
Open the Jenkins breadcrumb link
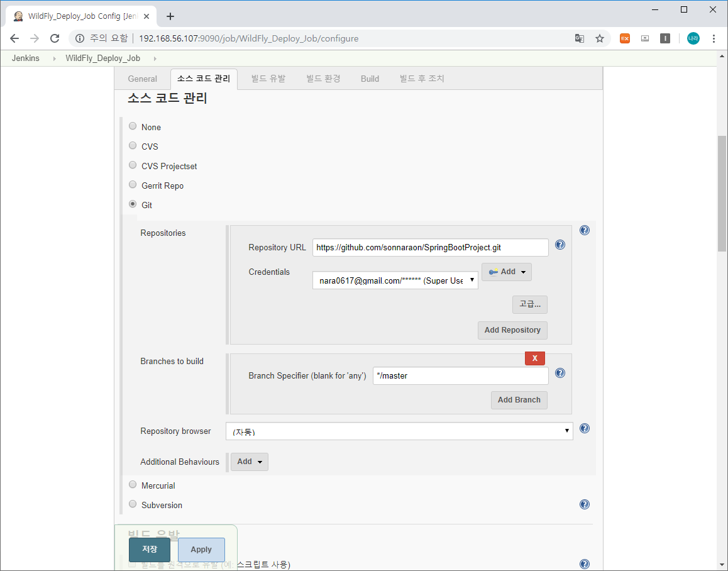pyautogui.click(x=26, y=58)
